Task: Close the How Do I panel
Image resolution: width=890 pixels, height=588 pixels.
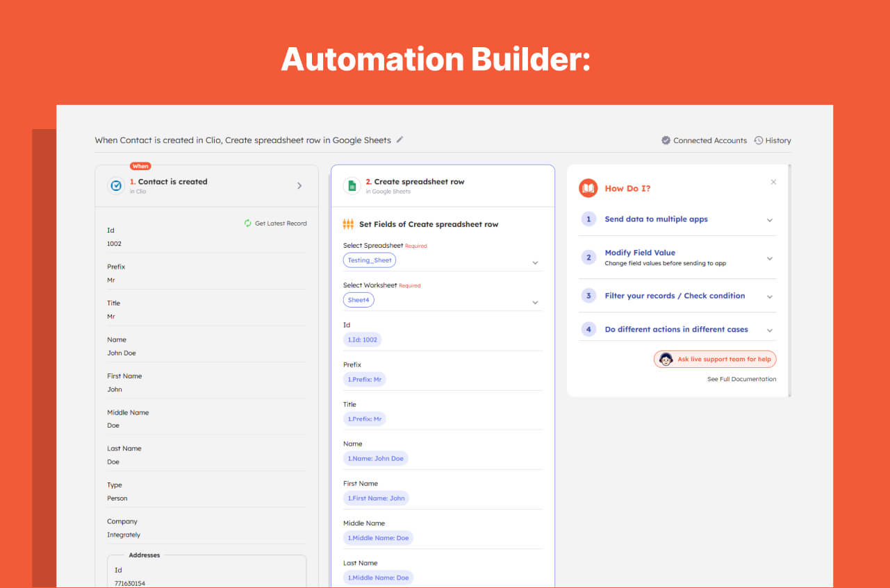Action: coord(773,182)
